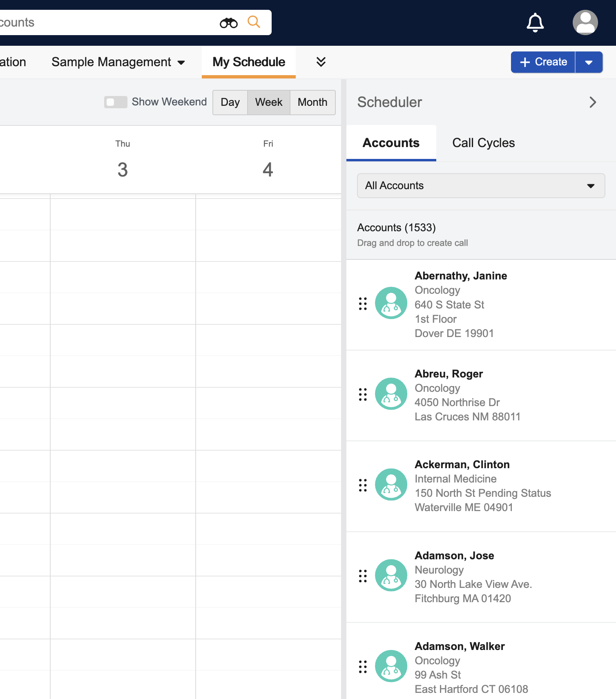Screen dimensions: 616x699
Task: Click Ackerman, Clinton's doctor avatar icon
Action: coord(391,485)
